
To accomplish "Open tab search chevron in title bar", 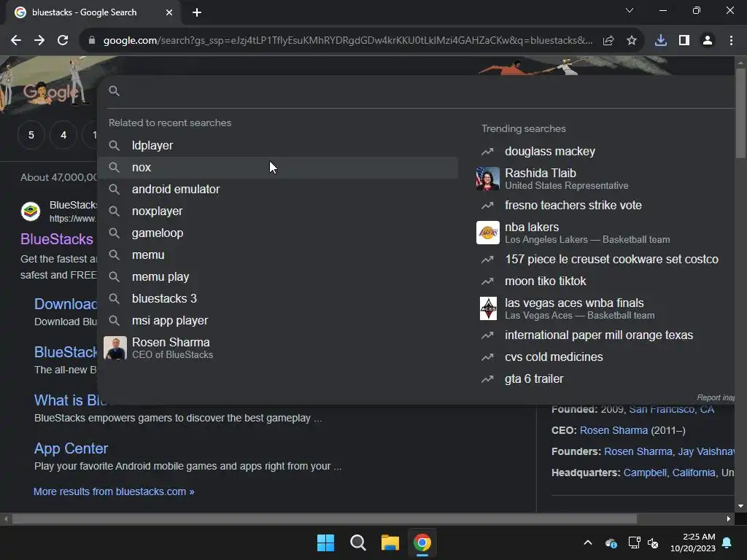I will click(630, 10).
